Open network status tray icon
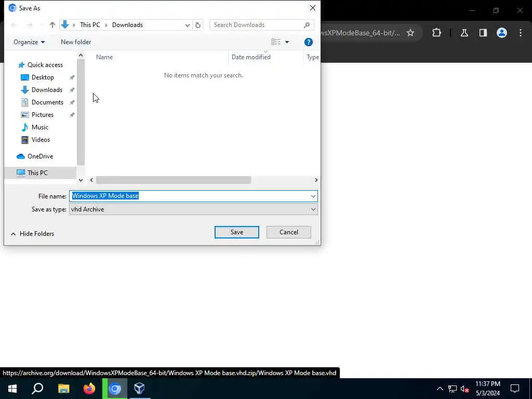The height and width of the screenshot is (399, 532). tap(453, 389)
